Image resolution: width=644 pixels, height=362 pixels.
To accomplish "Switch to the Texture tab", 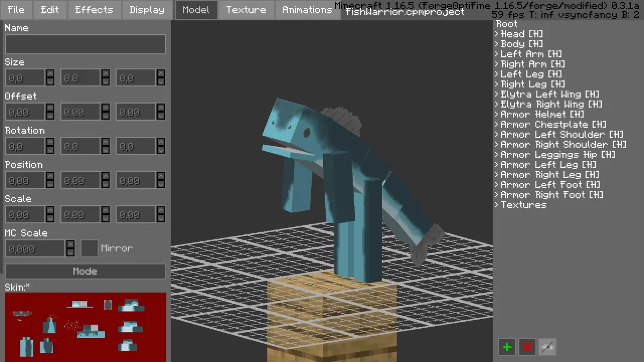I will 246,10.
